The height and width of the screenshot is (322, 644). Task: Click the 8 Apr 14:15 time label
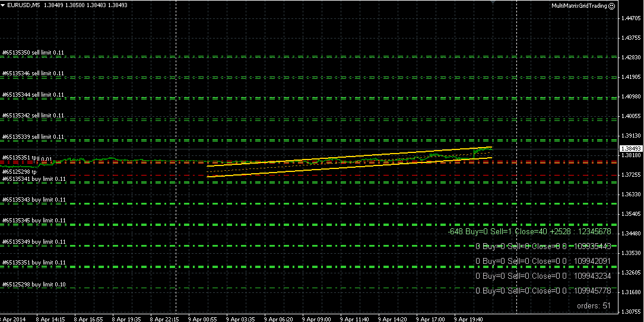coord(50,318)
